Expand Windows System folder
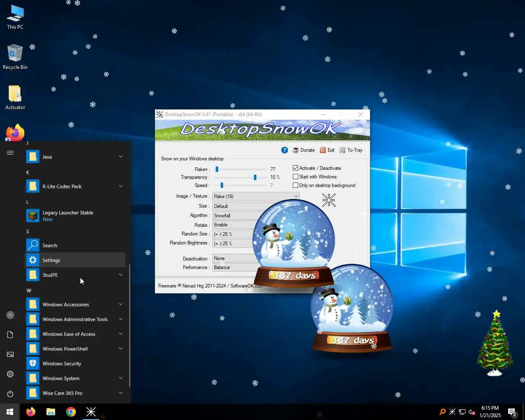 75,378
